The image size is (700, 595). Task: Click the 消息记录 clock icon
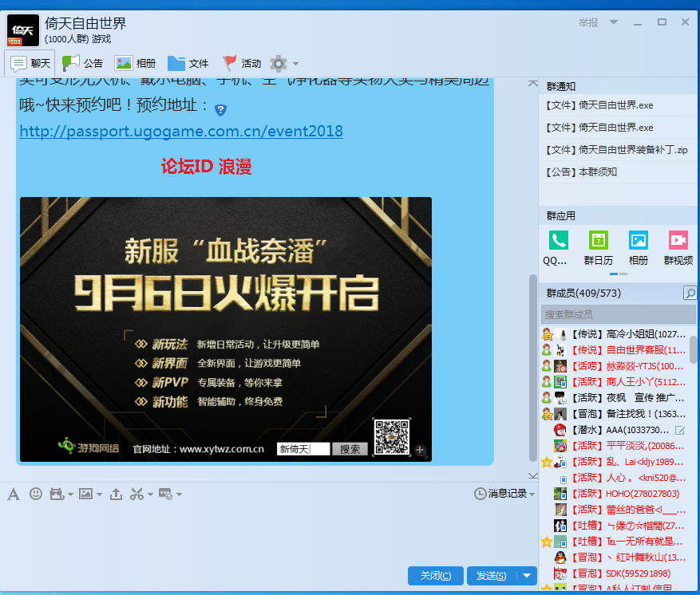[x=480, y=494]
